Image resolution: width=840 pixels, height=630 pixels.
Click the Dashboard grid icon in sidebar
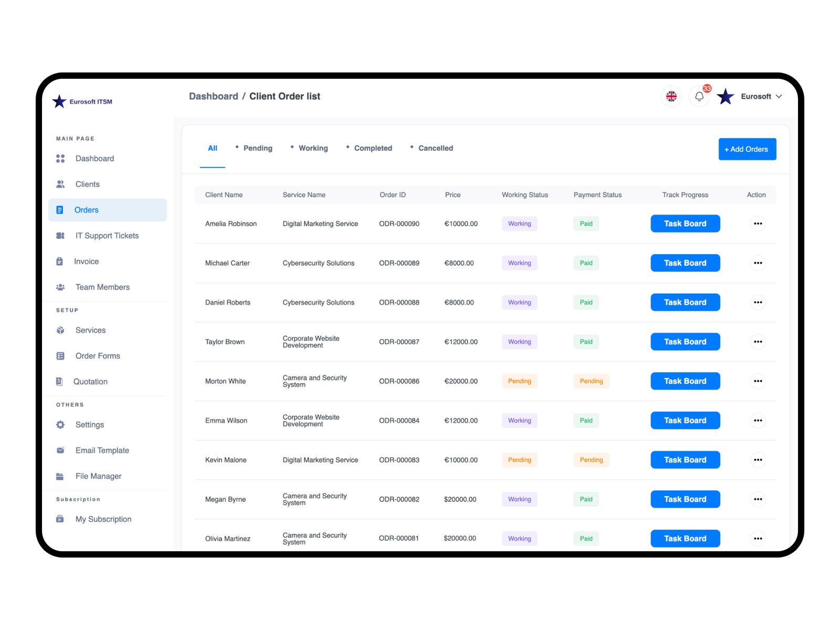tap(60, 159)
